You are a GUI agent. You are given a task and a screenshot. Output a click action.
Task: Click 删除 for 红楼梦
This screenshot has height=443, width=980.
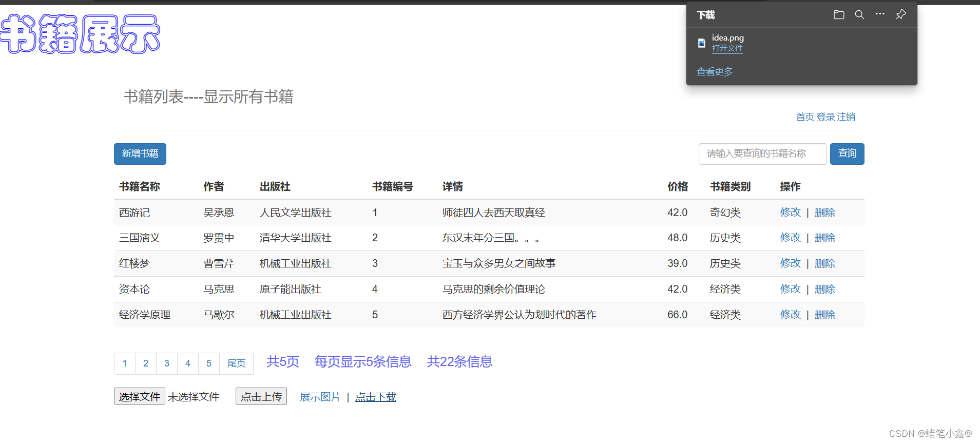825,263
